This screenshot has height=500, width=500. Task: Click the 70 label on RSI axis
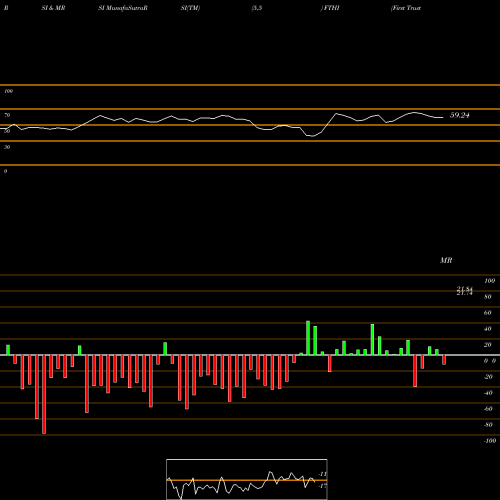pos(7,115)
